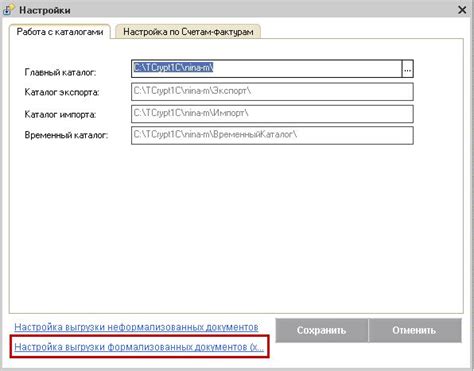Screen dimensions: 474x371
Task: Open the Настройка по Счетам-фактурам tab
Action: click(x=188, y=32)
